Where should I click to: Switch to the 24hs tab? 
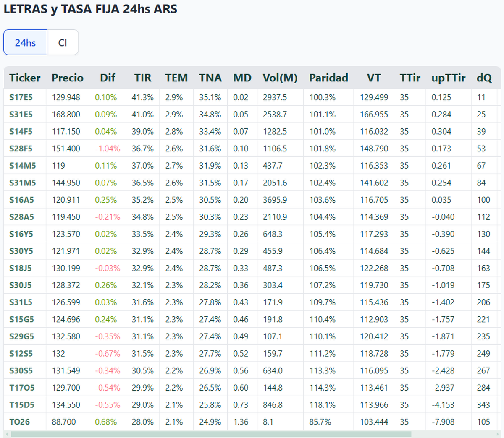click(25, 42)
